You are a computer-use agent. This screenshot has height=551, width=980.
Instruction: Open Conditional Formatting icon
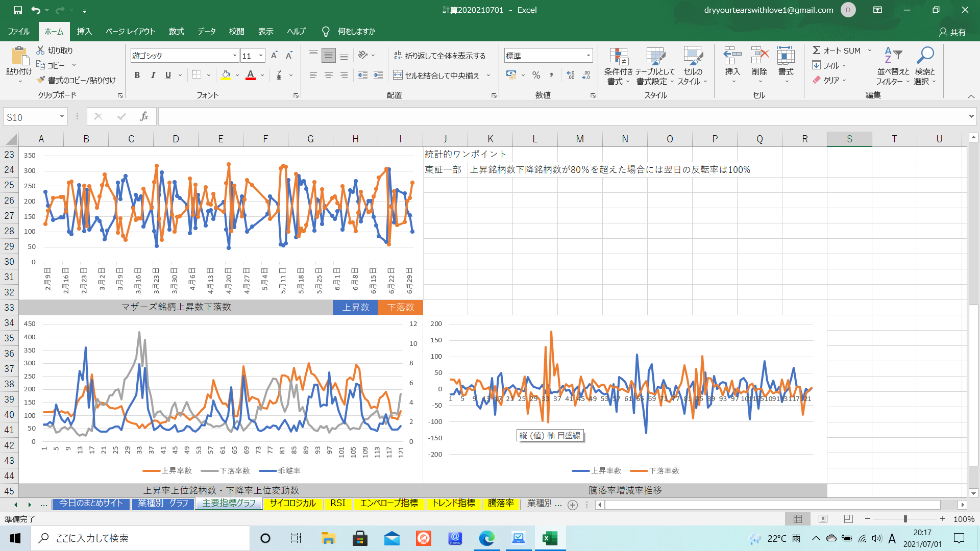click(x=618, y=57)
